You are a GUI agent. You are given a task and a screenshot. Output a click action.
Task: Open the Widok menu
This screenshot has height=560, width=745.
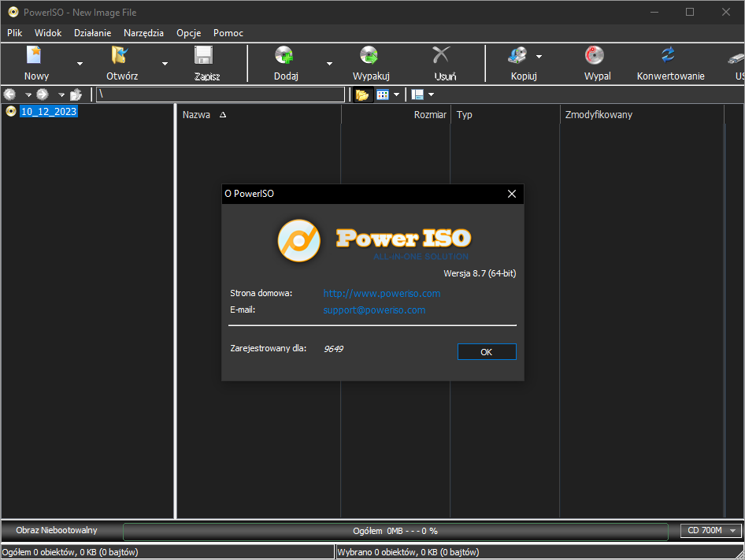pos(48,33)
